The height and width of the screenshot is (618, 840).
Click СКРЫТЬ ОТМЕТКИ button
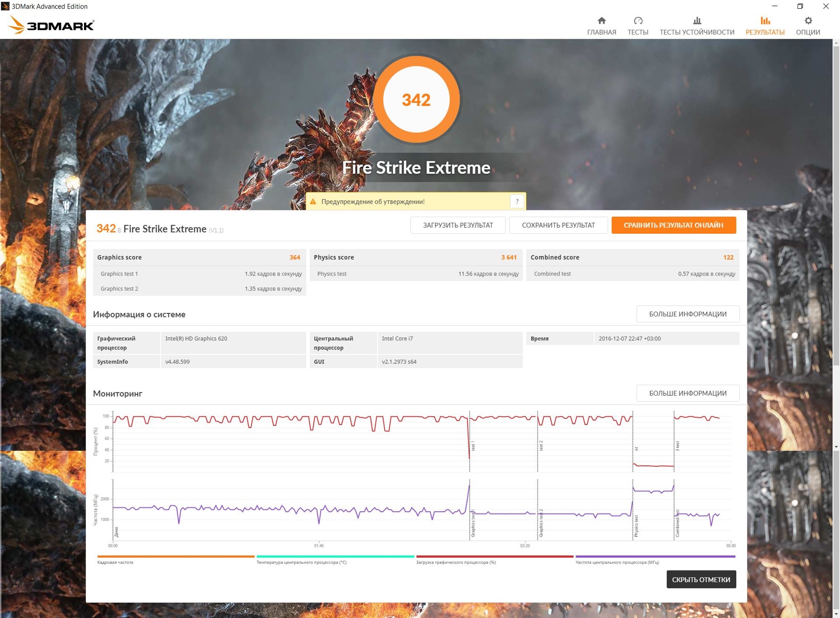coord(701,579)
